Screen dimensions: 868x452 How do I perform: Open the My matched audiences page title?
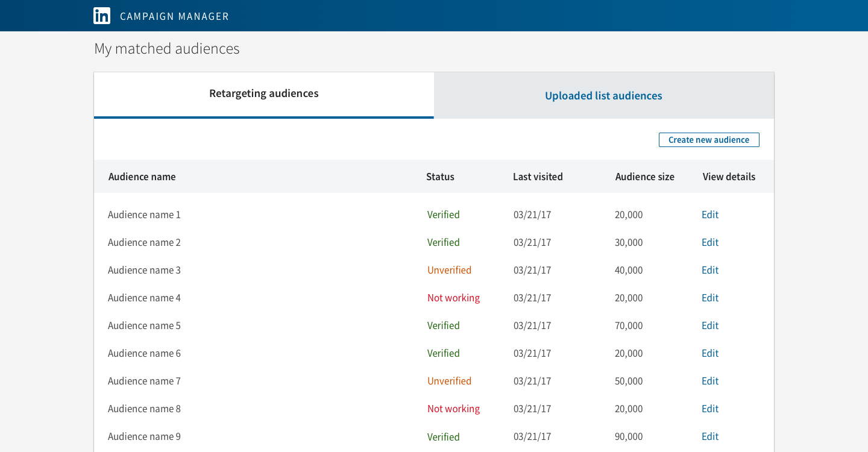pyautogui.click(x=166, y=48)
